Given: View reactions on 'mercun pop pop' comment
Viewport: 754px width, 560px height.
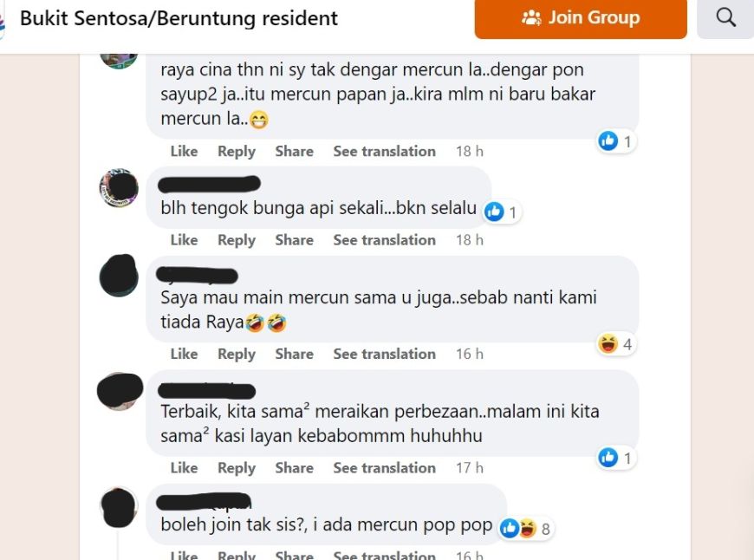Looking at the screenshot, I should [x=525, y=528].
